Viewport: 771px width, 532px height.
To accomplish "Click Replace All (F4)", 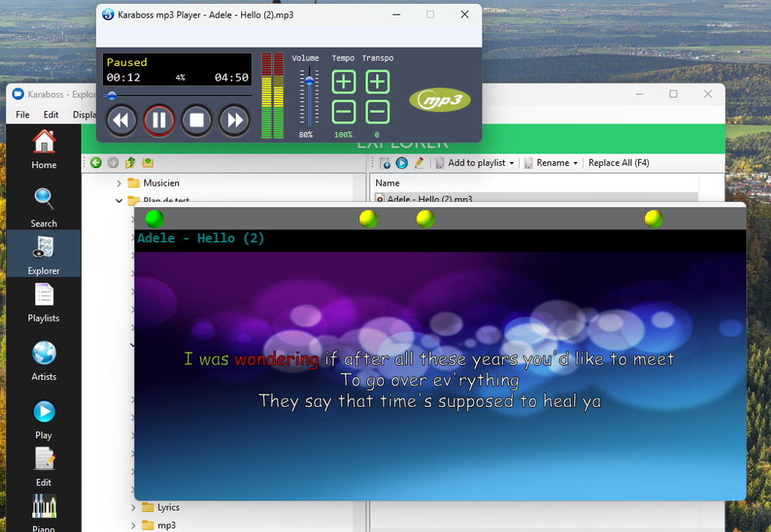I will coord(619,163).
